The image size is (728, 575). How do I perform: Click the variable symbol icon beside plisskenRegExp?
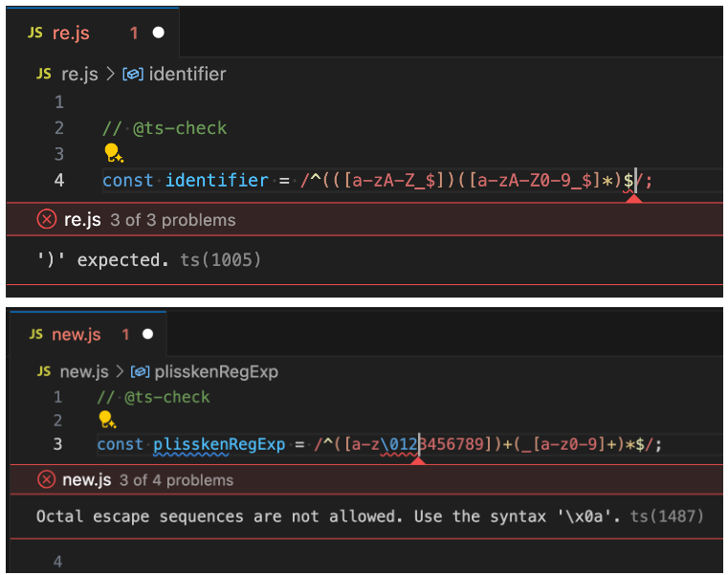[140, 371]
